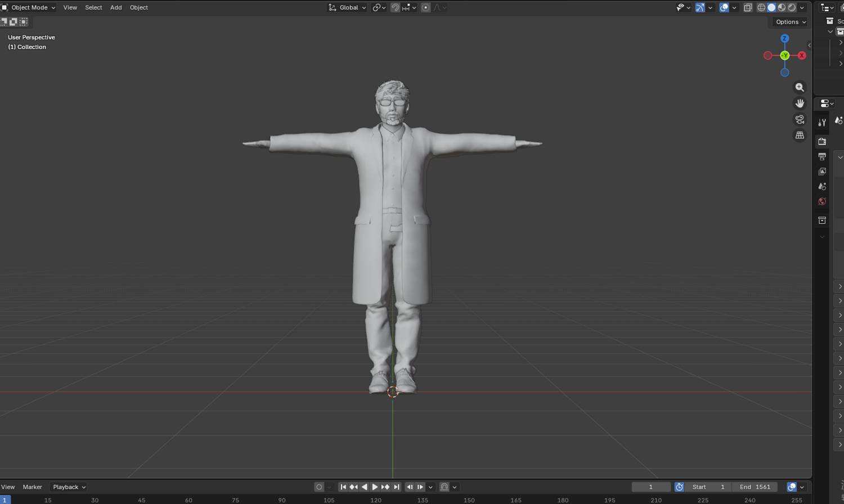Viewport: 844px width, 504px height.
Task: Jump to the next keyframe
Action: (x=385, y=487)
